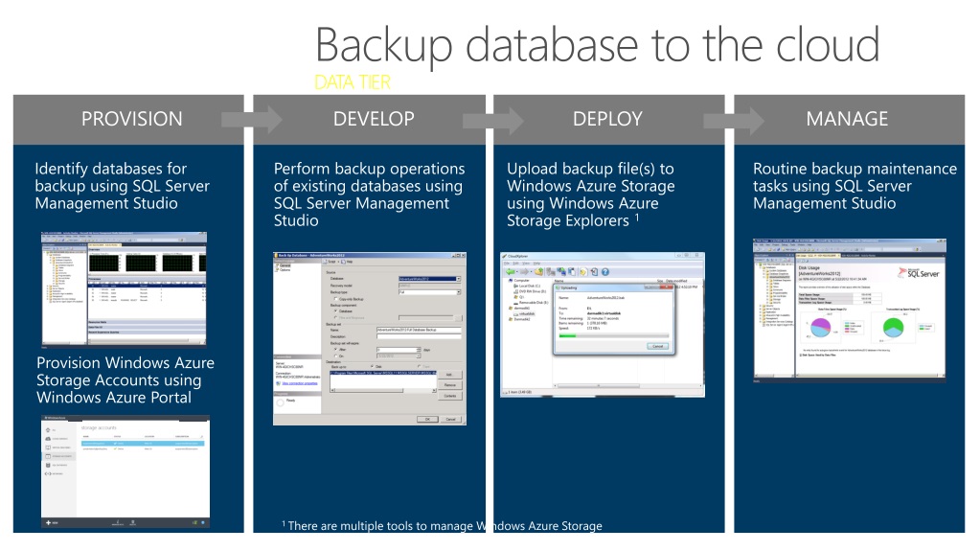Click the Delete trash icon in Azure Portal

tap(132, 523)
